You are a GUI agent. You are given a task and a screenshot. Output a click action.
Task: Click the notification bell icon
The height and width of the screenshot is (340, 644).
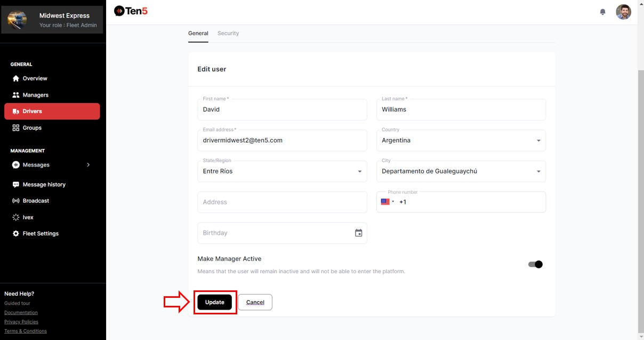[602, 12]
